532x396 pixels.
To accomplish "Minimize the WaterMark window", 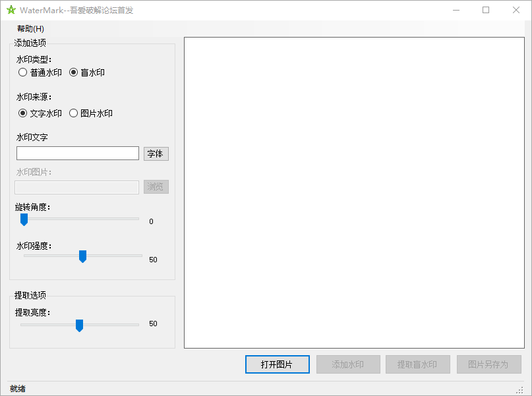I will tap(456, 10).
